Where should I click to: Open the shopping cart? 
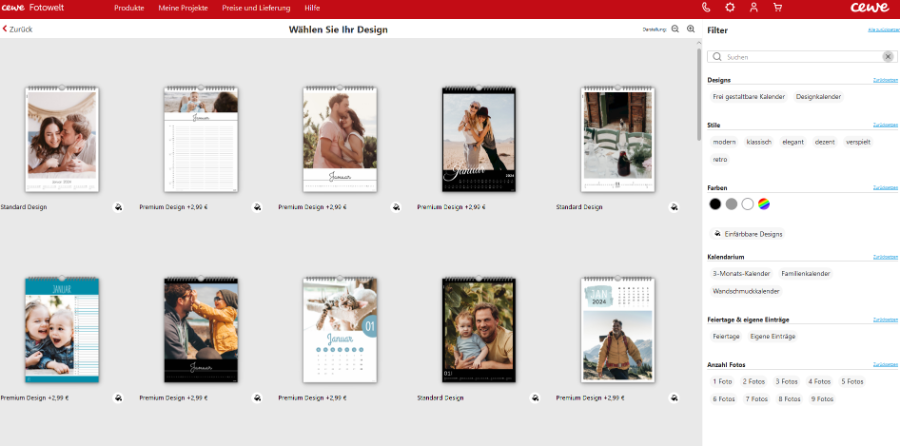pos(777,8)
